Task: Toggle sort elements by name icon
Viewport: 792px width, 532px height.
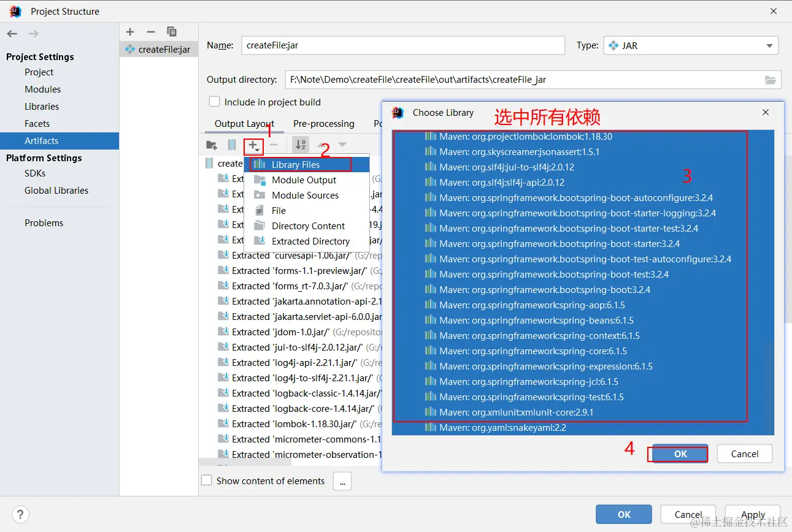Action: [301, 145]
